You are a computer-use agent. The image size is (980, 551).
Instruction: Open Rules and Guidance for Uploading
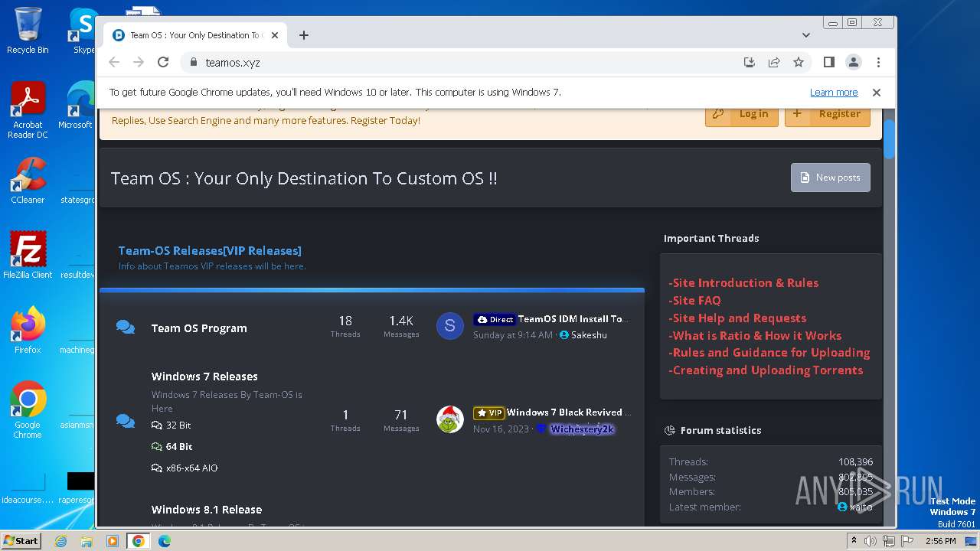pyautogui.click(x=769, y=353)
